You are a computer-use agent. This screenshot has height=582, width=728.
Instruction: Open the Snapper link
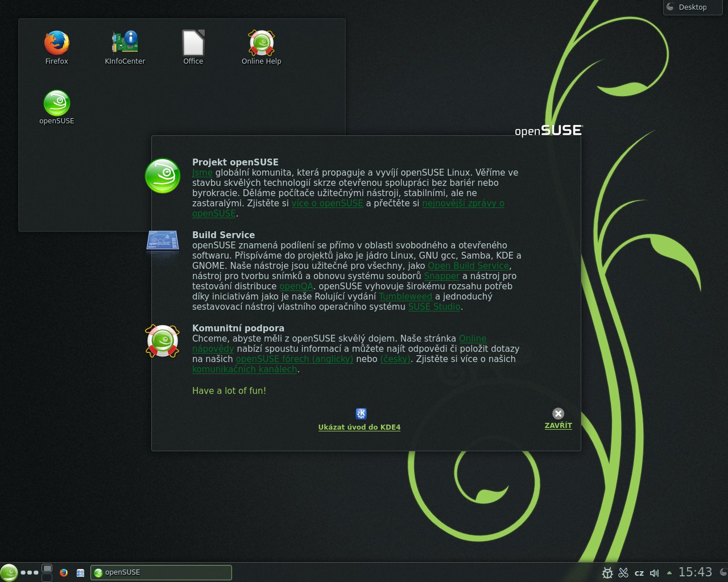pos(441,276)
